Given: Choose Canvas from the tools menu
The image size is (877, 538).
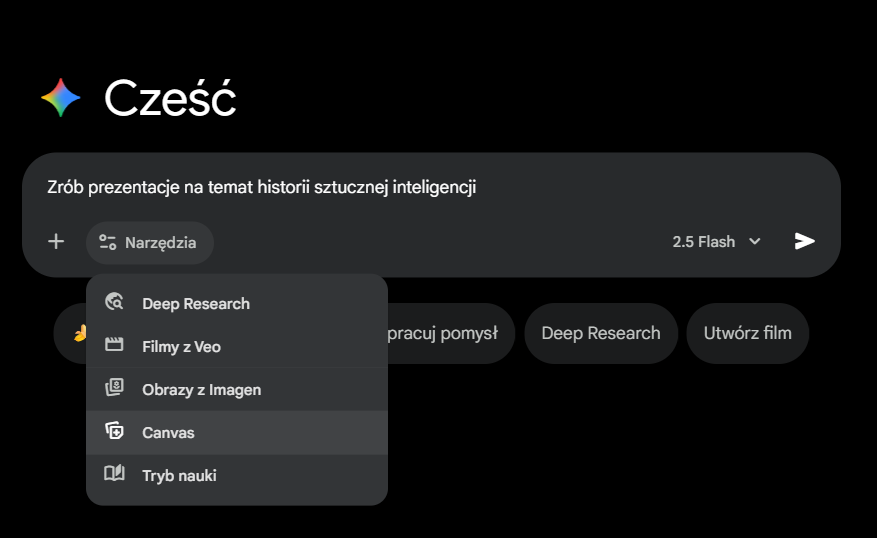Looking at the screenshot, I should 168,432.
